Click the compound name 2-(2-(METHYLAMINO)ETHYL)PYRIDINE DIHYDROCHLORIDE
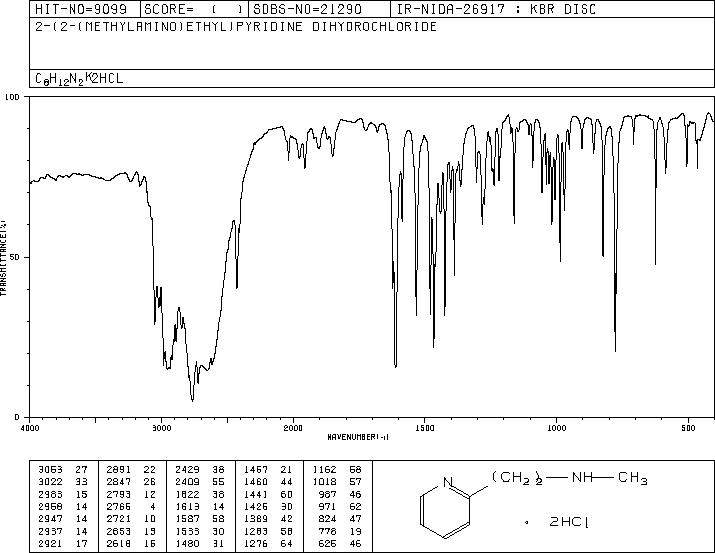The width and height of the screenshot is (715, 553). click(236, 27)
